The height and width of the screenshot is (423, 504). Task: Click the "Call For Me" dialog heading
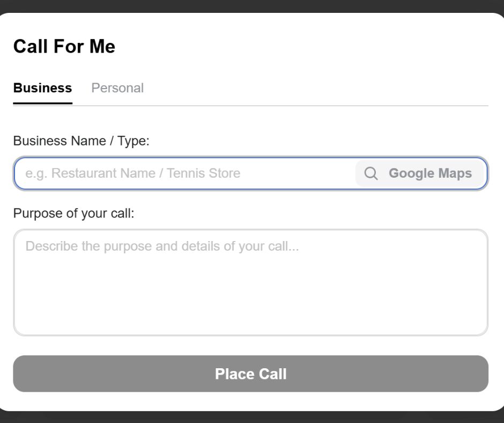coord(64,47)
